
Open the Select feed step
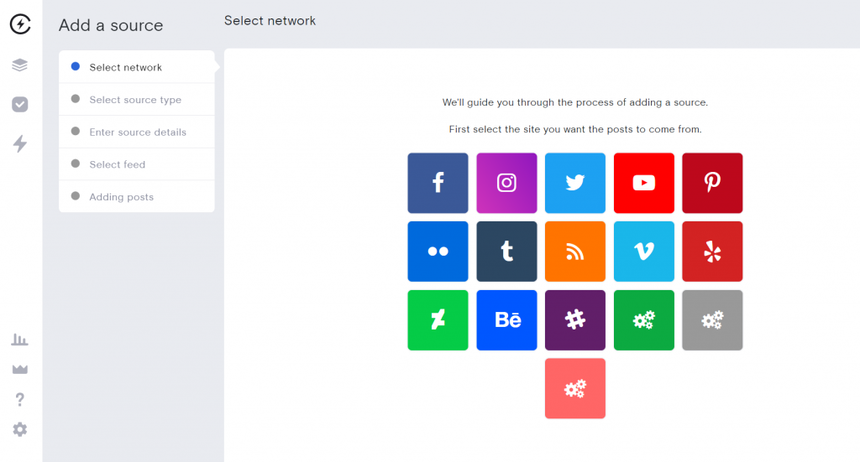point(117,165)
